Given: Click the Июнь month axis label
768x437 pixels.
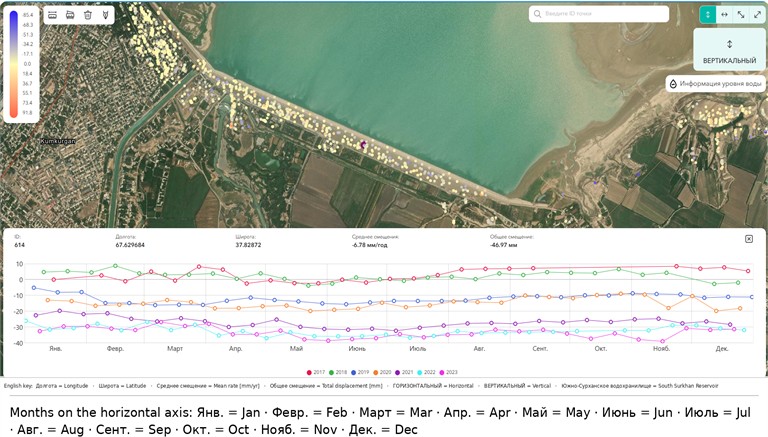Looking at the screenshot, I should coord(357,349).
